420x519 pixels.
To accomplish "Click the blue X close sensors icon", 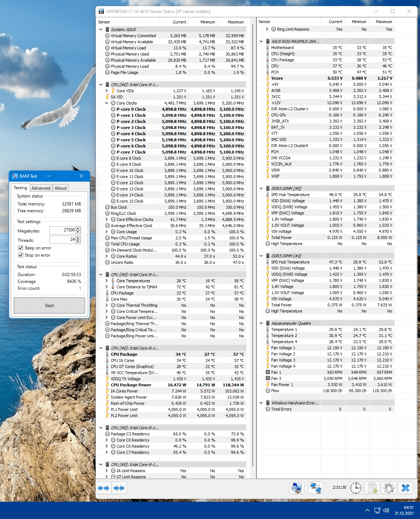I will click(x=406, y=488).
